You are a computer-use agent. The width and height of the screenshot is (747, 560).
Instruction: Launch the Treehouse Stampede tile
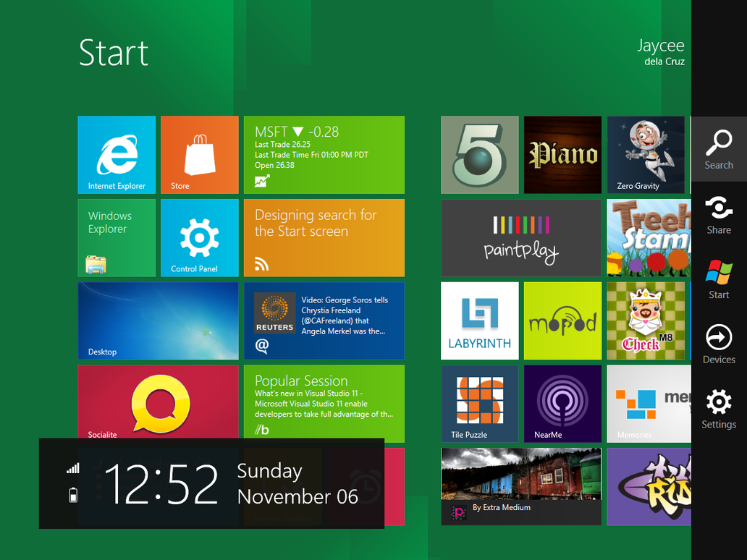pos(649,237)
